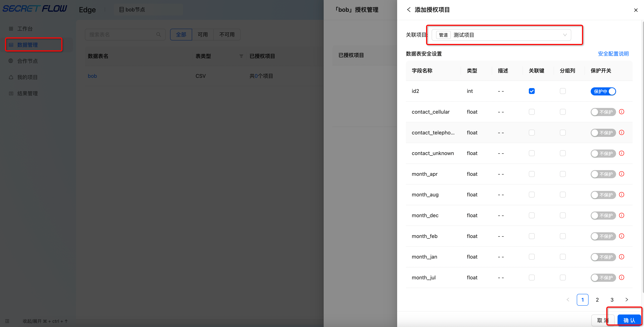Check 分组列 for month_jan
Viewport: 644px width, 327px height.
point(562,257)
